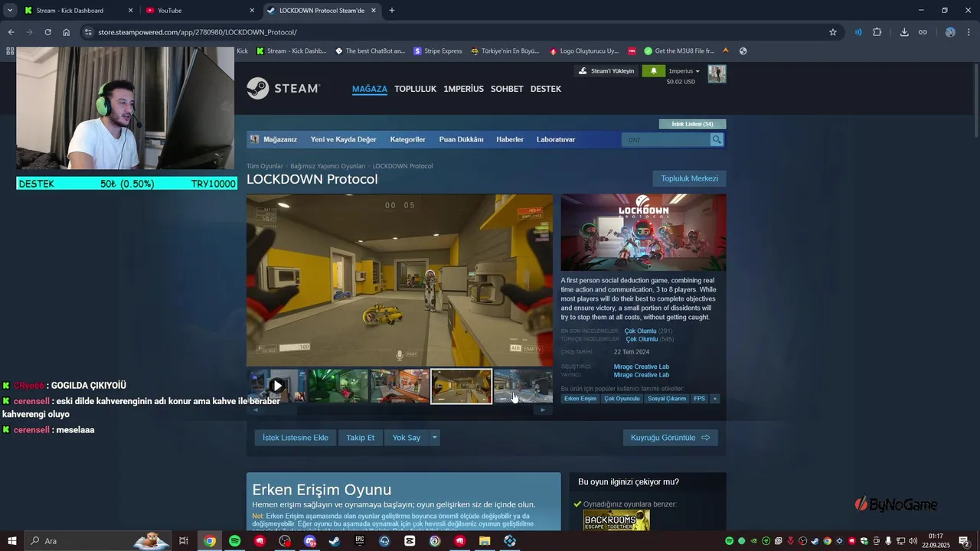The height and width of the screenshot is (551, 980).
Task: Open the Haberler menu
Action: tap(510, 139)
